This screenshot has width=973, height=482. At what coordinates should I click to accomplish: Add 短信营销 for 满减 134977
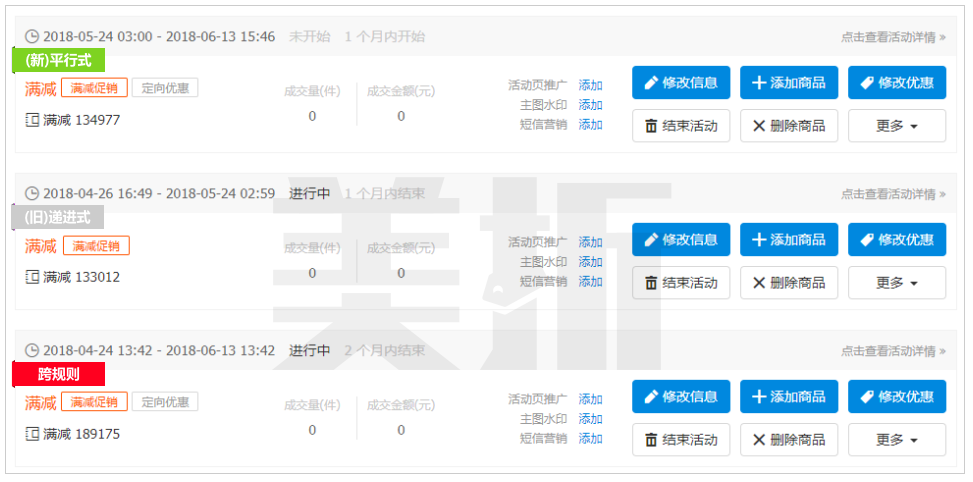[590, 125]
